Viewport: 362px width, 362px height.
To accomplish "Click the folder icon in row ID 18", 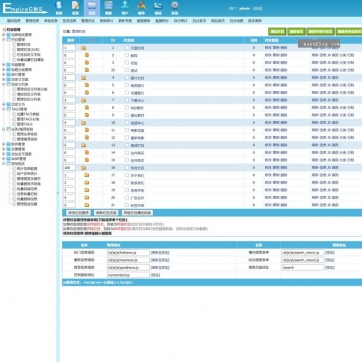I will click(x=87, y=182).
